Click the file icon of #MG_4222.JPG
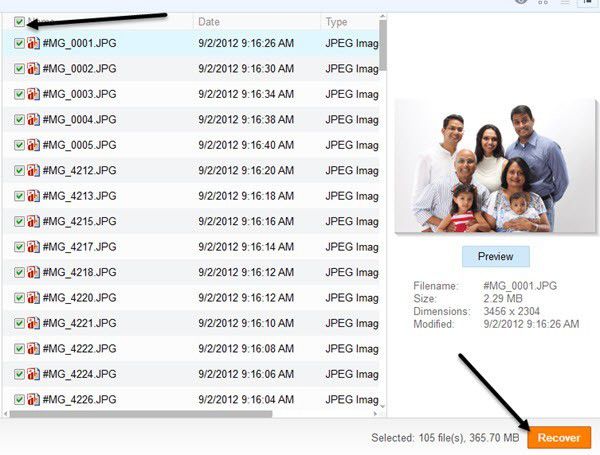 [33, 349]
